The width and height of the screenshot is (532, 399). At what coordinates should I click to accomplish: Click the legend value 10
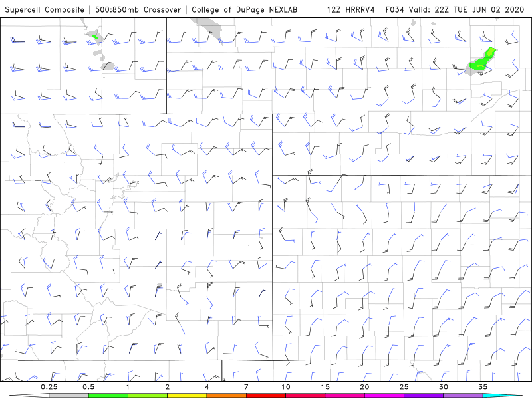[x=286, y=387]
